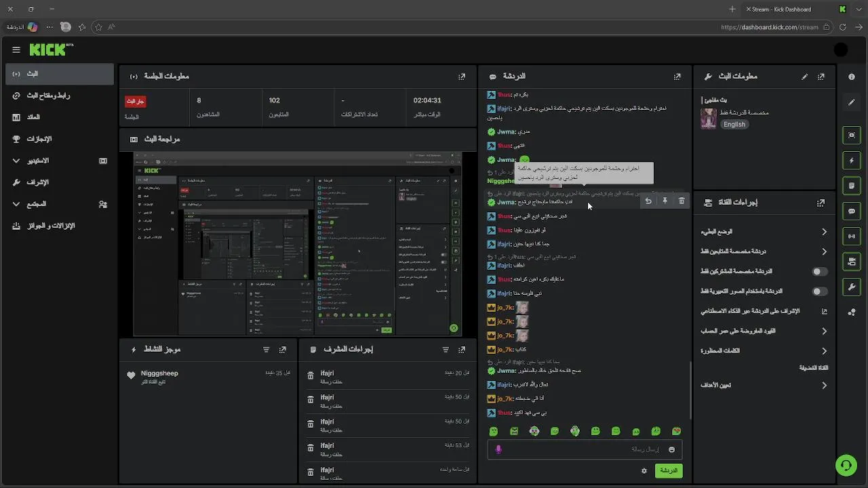Click the rightmost red-green quick emote

click(676, 431)
